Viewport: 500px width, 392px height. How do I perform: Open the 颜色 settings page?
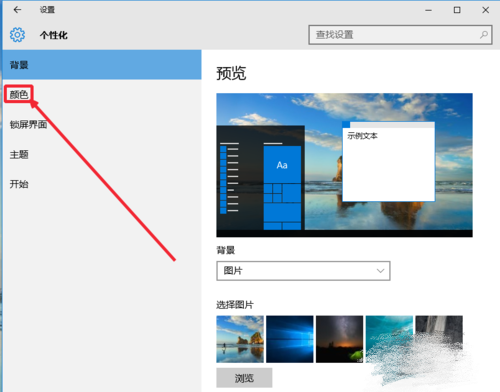coord(19,94)
